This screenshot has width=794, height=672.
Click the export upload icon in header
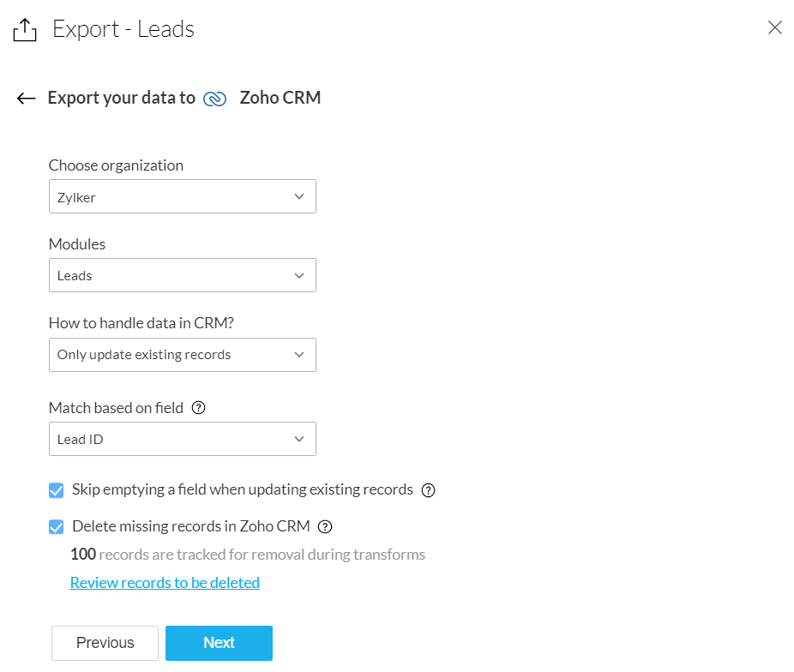[25, 30]
